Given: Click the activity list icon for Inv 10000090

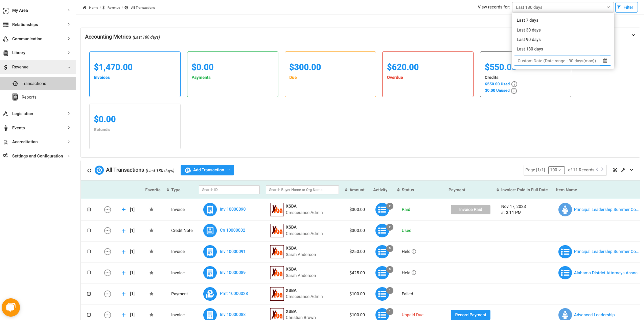Looking at the screenshot, I should (382, 210).
